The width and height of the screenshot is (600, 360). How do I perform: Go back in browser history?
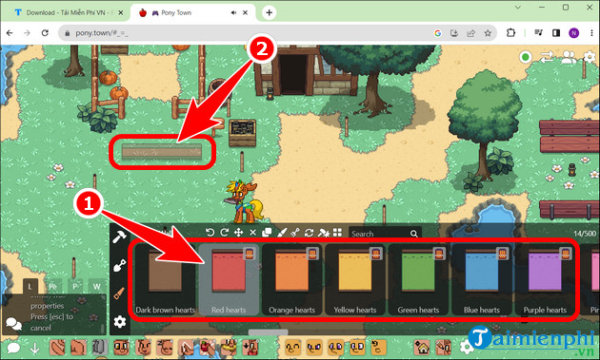pos(10,33)
